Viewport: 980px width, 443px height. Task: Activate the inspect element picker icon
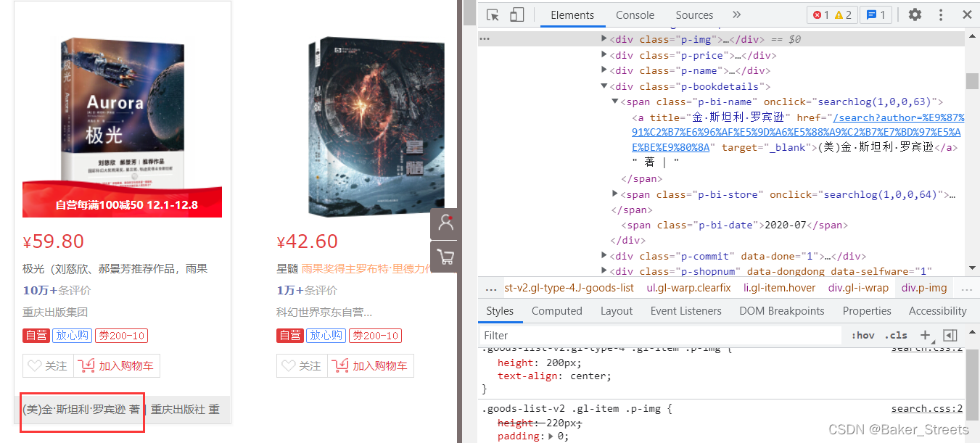[x=493, y=15]
